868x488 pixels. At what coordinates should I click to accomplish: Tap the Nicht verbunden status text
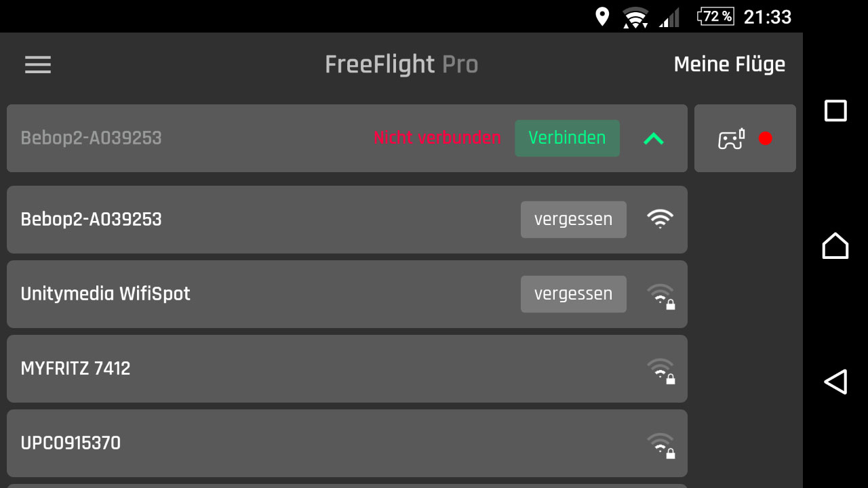437,138
